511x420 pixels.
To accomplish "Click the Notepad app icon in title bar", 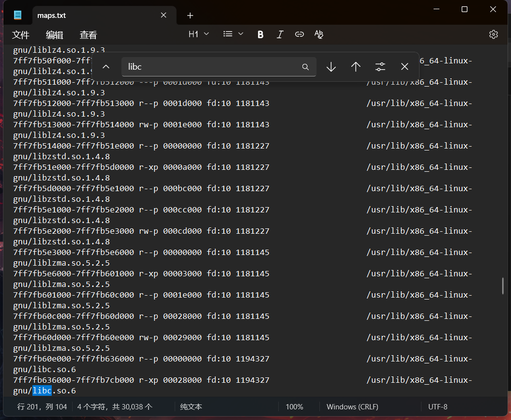I will [x=17, y=15].
